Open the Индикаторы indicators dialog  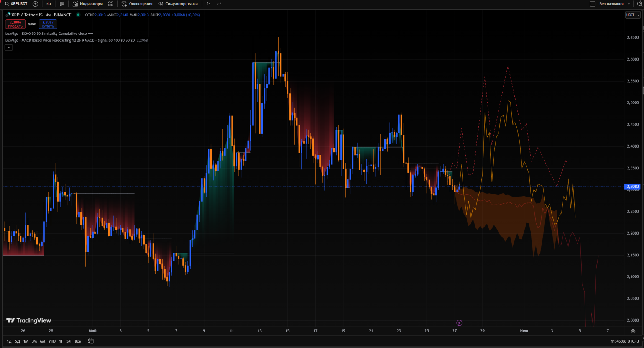[x=88, y=4]
